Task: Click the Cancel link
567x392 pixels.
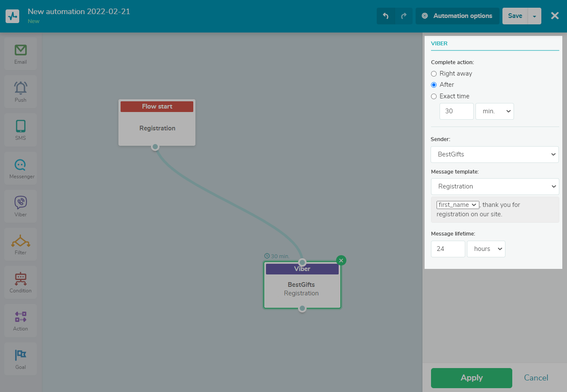Action: [x=536, y=378]
